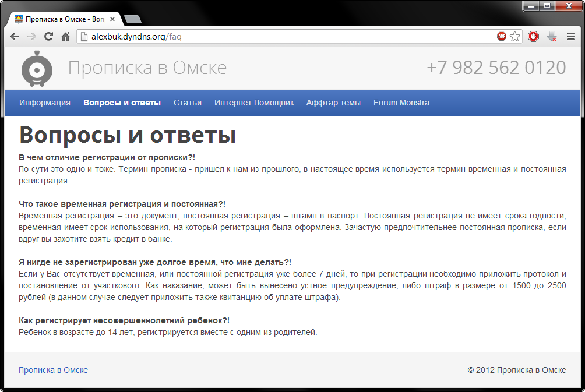This screenshot has width=585, height=392.
Task: Click the download extension arrow icon
Action: pyautogui.click(x=552, y=37)
